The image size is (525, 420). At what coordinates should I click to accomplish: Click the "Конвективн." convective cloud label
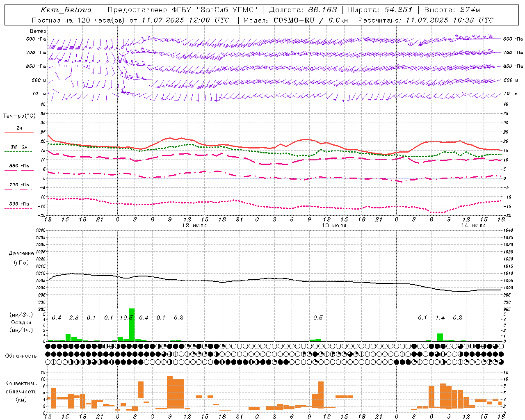[x=21, y=383]
